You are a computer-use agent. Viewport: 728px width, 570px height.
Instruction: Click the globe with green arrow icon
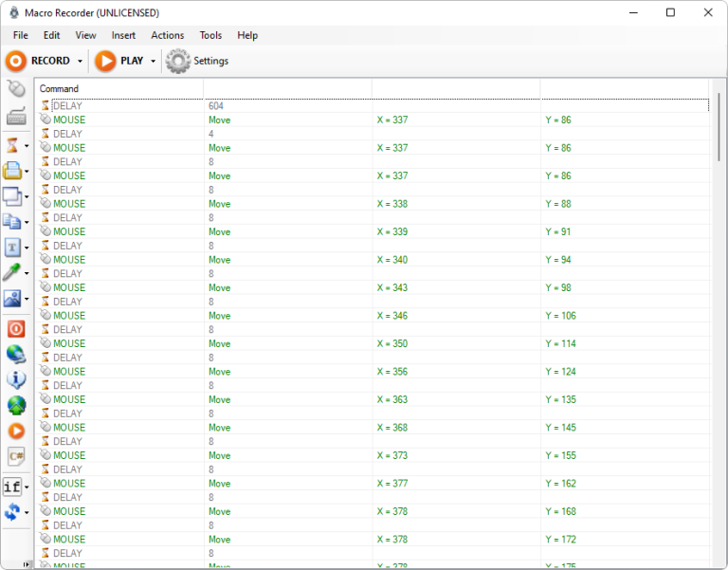(x=16, y=405)
